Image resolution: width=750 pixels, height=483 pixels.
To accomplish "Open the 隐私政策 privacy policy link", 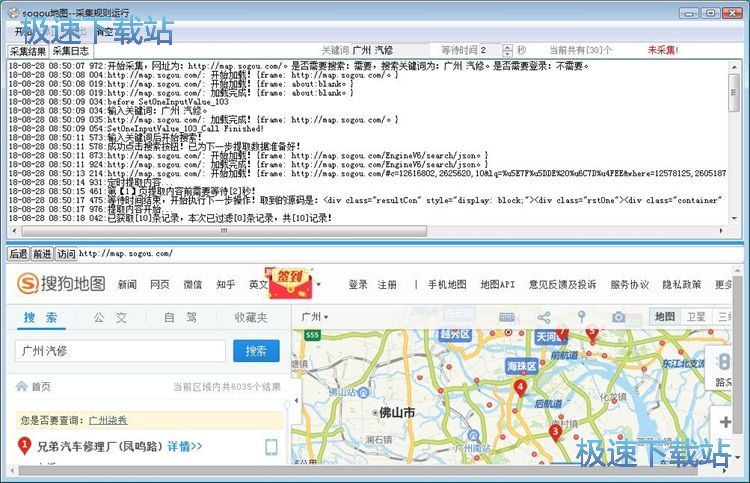I will (682, 285).
